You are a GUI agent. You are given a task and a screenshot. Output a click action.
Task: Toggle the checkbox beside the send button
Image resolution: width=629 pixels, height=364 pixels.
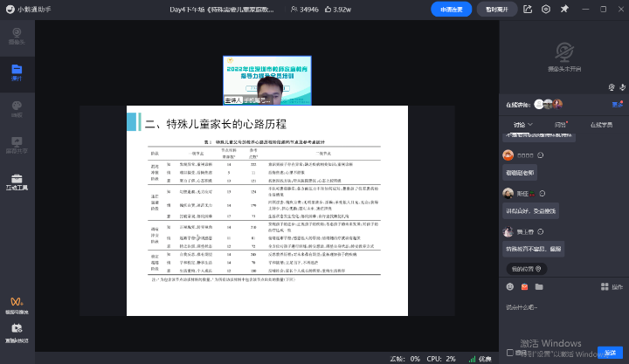(510, 353)
